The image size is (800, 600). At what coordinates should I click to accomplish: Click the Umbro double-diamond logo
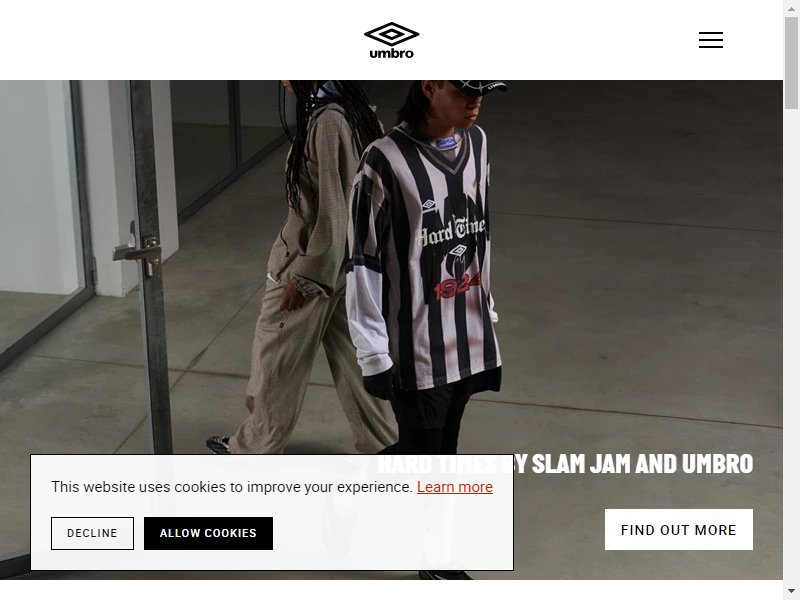click(x=391, y=34)
